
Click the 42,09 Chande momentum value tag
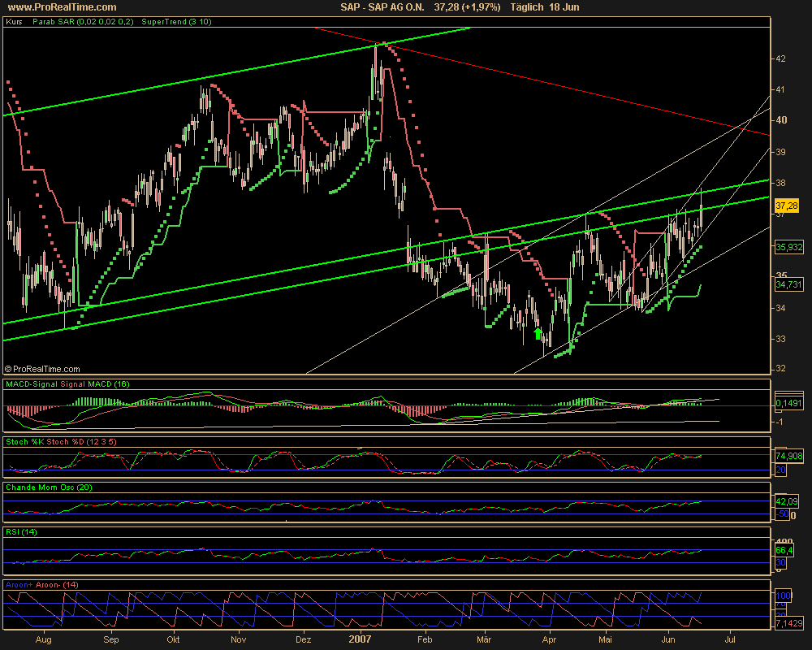point(787,501)
